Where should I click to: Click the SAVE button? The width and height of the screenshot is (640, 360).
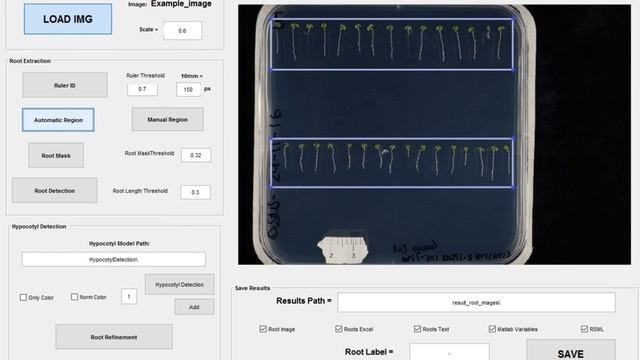click(x=571, y=351)
